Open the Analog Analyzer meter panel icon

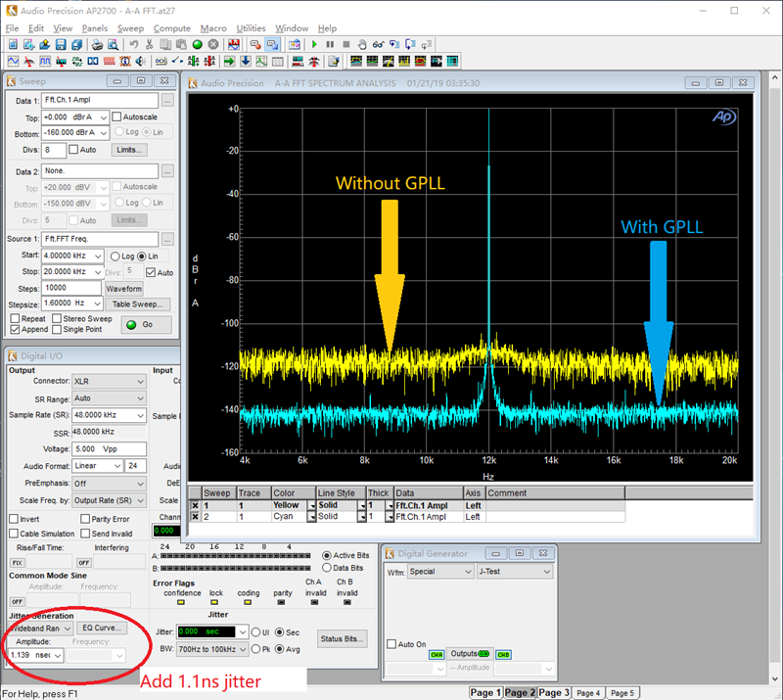[29, 62]
